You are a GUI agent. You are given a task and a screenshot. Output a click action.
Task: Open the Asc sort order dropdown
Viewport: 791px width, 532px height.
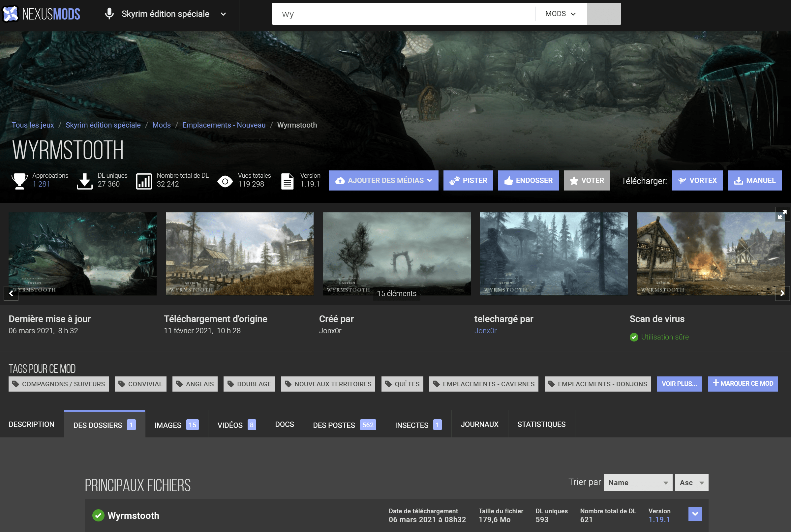pyautogui.click(x=691, y=483)
